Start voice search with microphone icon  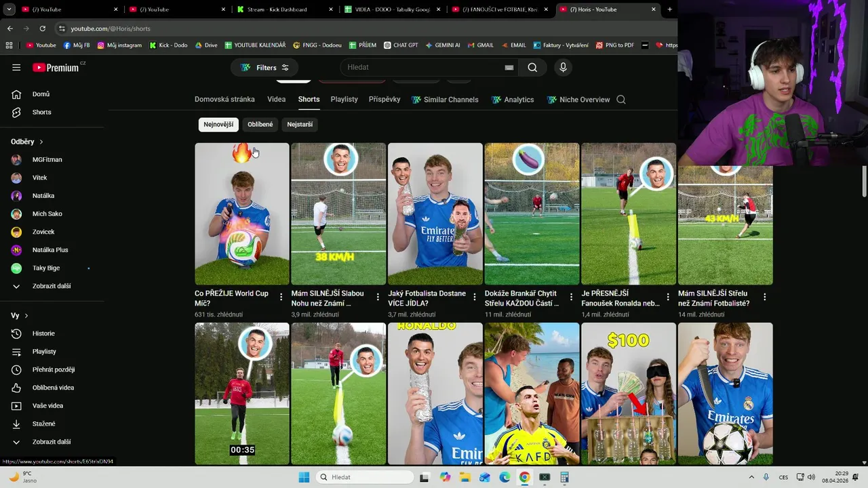coord(563,67)
